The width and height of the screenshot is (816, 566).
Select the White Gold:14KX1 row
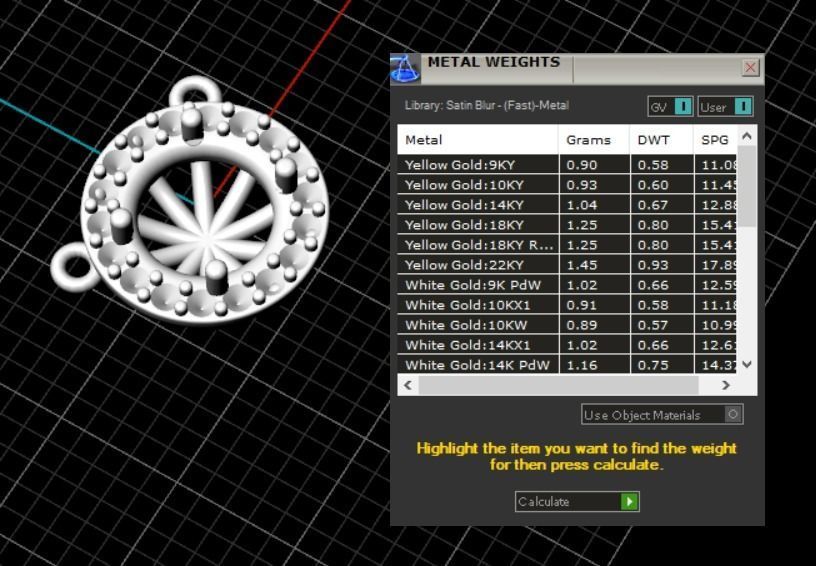point(567,345)
